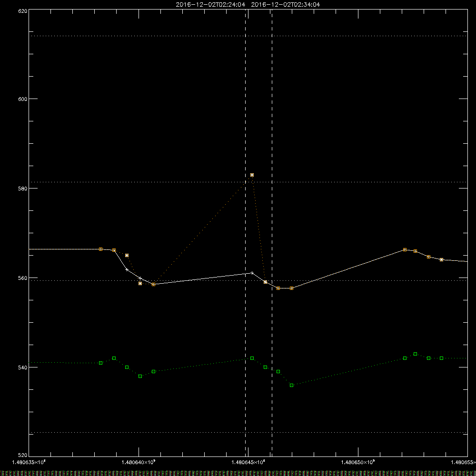Click the right vertical dashed time marker line
This screenshot has height=476, width=476.
[272, 233]
